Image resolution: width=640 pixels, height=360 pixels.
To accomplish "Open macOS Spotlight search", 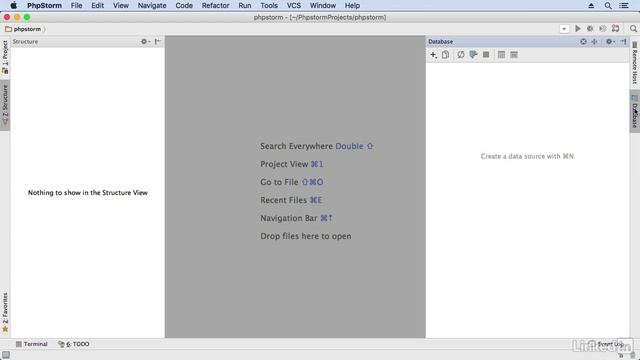I will point(608,5).
